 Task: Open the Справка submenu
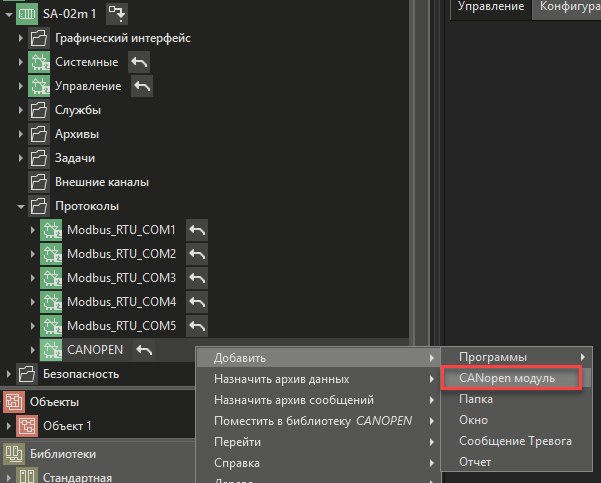coord(318,463)
